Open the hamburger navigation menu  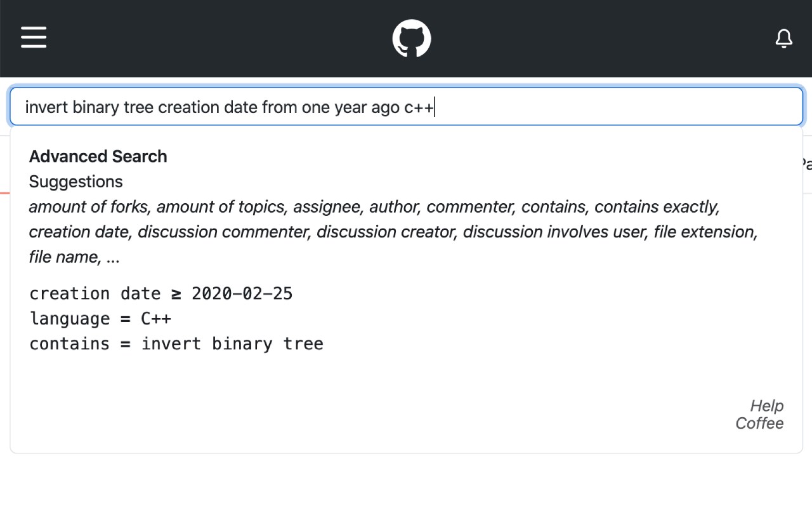[34, 37]
